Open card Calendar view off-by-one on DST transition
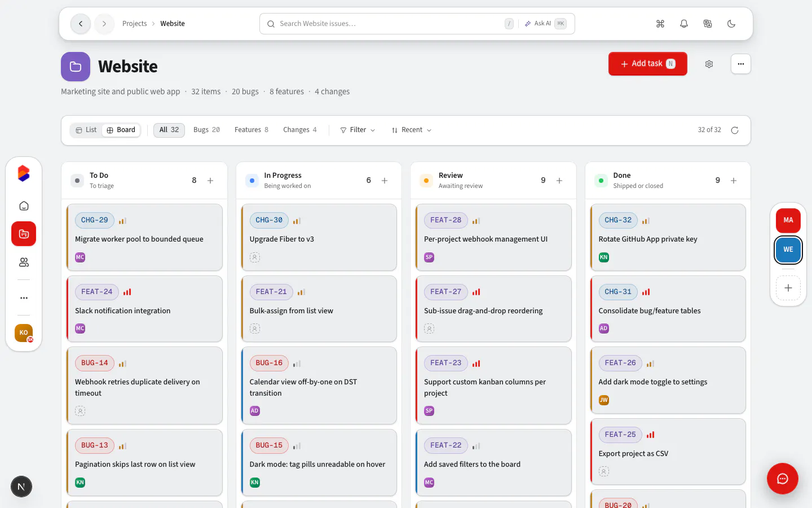Viewport: 812px width, 508px height. point(319,386)
